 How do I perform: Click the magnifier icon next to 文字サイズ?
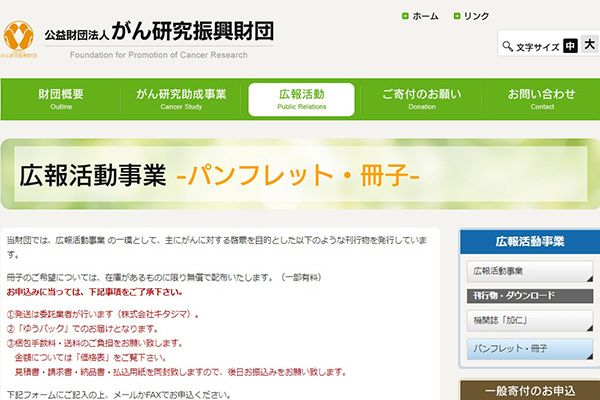coord(507,46)
